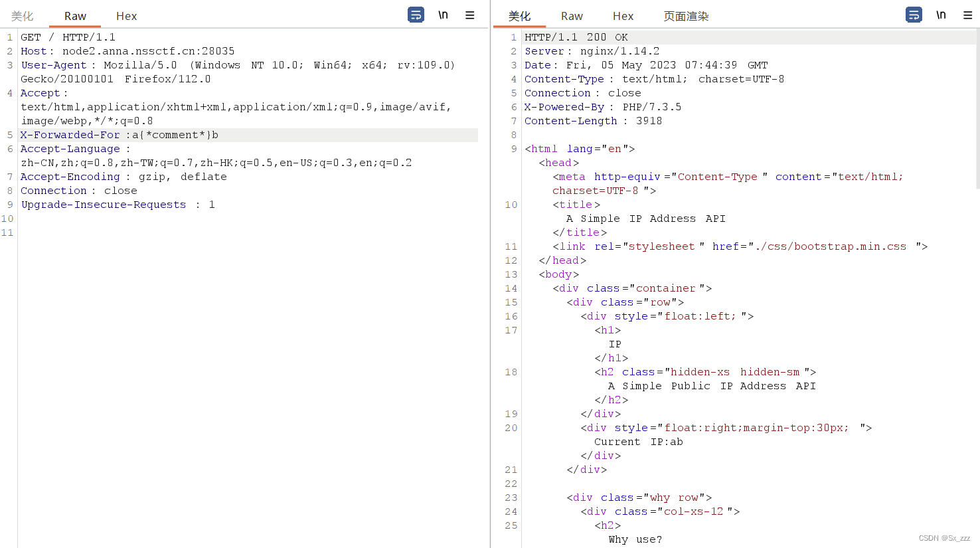The image size is (980, 548).
Task: Click the Date header in response
Action: coord(646,65)
